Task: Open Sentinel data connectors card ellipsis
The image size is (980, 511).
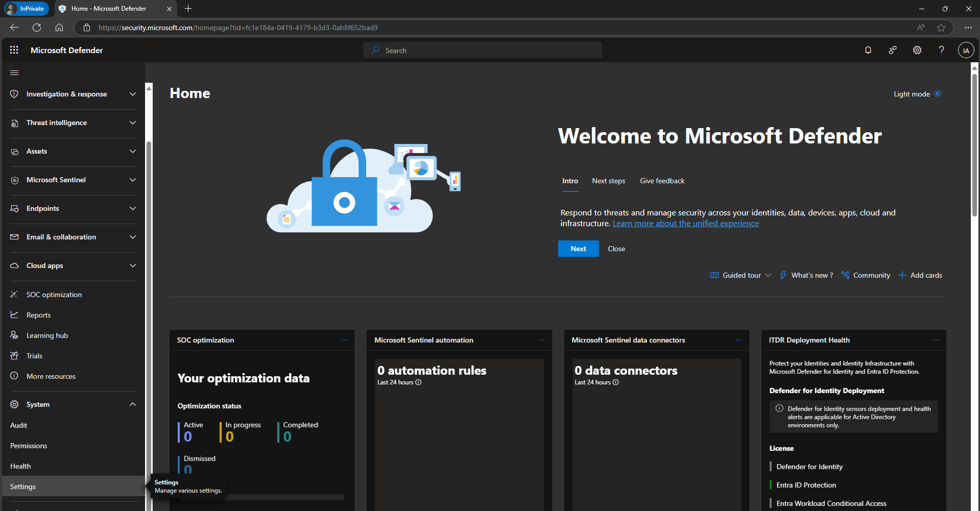Action: (x=738, y=340)
